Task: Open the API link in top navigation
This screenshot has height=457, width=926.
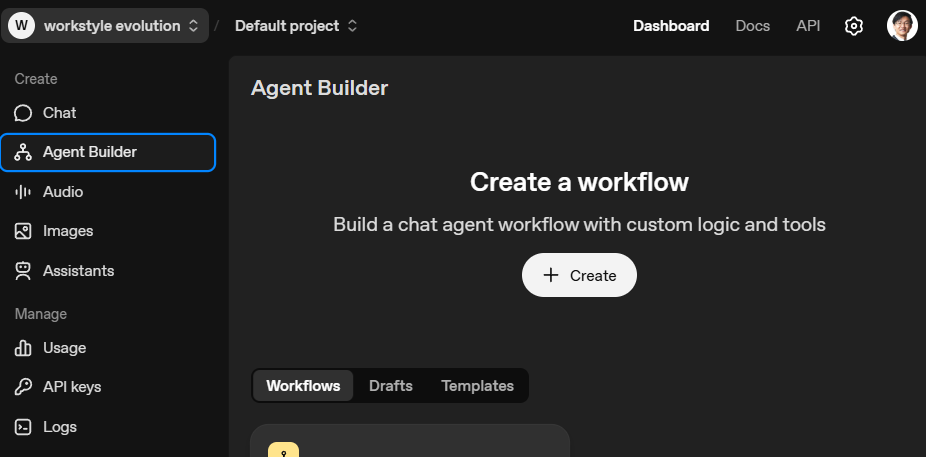Action: pyautogui.click(x=808, y=26)
